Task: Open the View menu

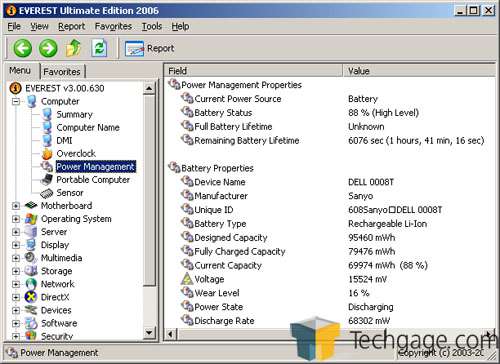Action: pos(39,26)
